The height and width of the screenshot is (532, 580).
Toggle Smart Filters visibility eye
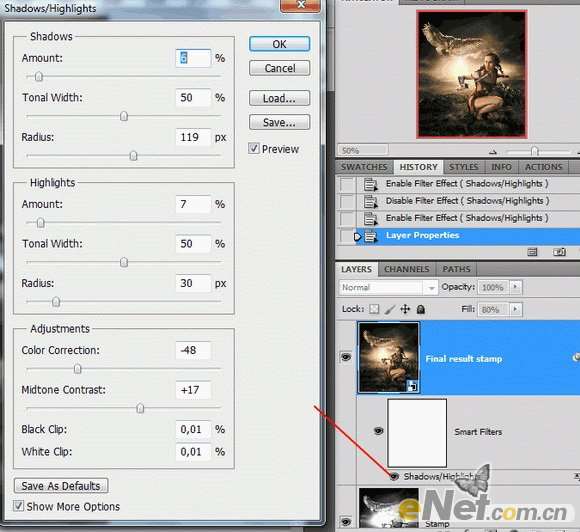pyautogui.click(x=378, y=431)
